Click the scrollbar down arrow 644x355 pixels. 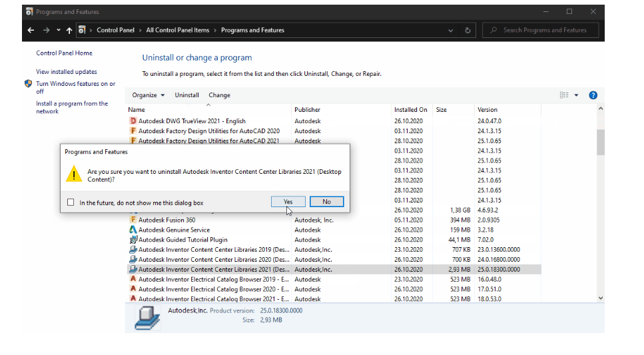click(601, 298)
